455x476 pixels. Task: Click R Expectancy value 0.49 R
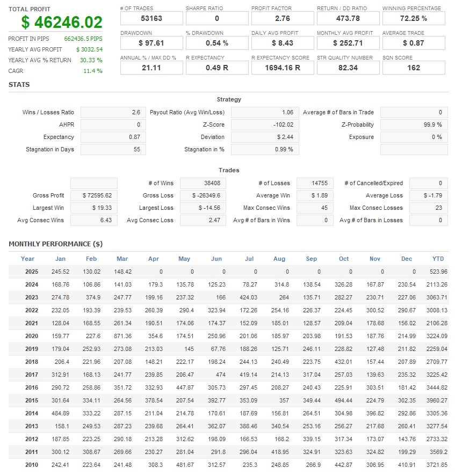click(217, 68)
